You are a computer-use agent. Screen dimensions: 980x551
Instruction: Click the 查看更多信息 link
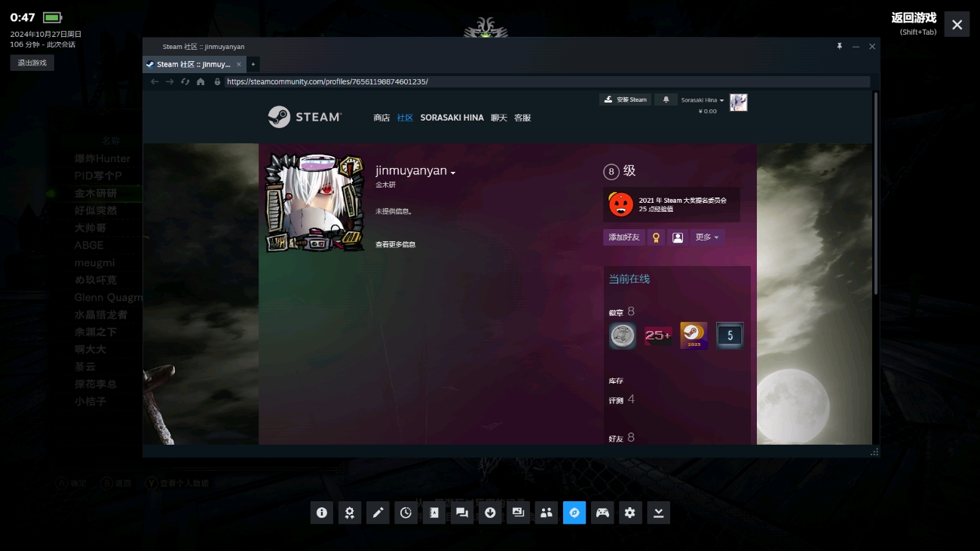pos(396,244)
